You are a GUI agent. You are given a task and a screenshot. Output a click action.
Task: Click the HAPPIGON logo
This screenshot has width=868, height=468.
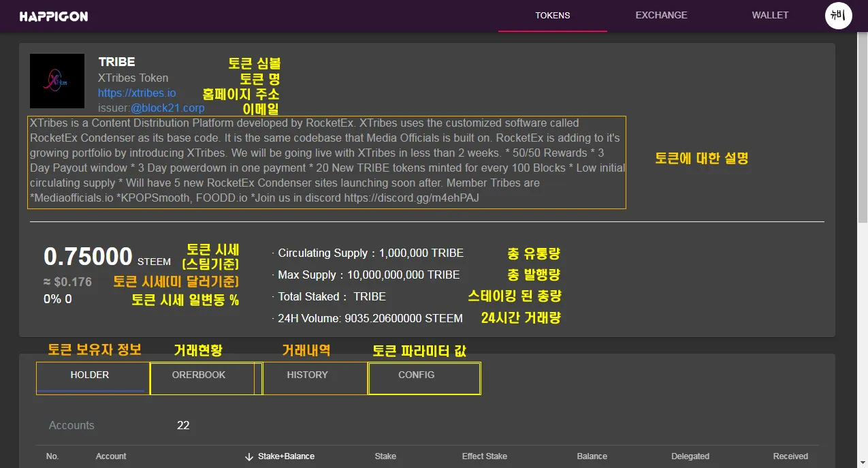54,16
